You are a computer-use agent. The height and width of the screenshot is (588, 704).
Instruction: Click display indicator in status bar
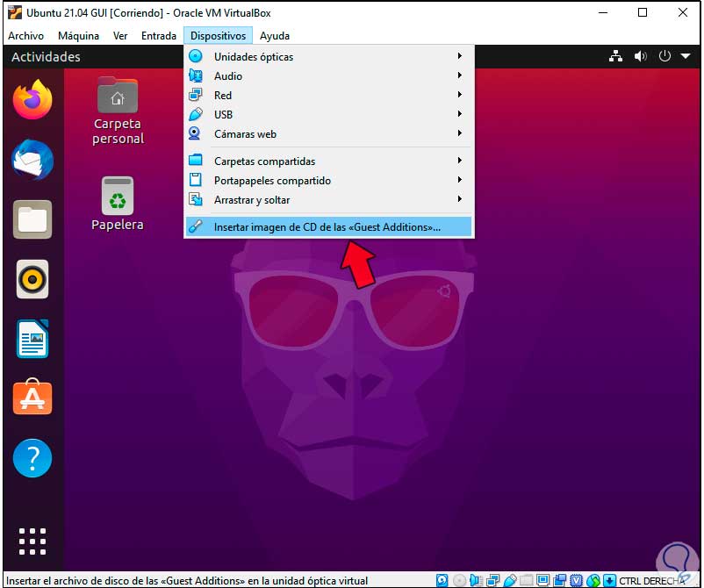[542, 580]
